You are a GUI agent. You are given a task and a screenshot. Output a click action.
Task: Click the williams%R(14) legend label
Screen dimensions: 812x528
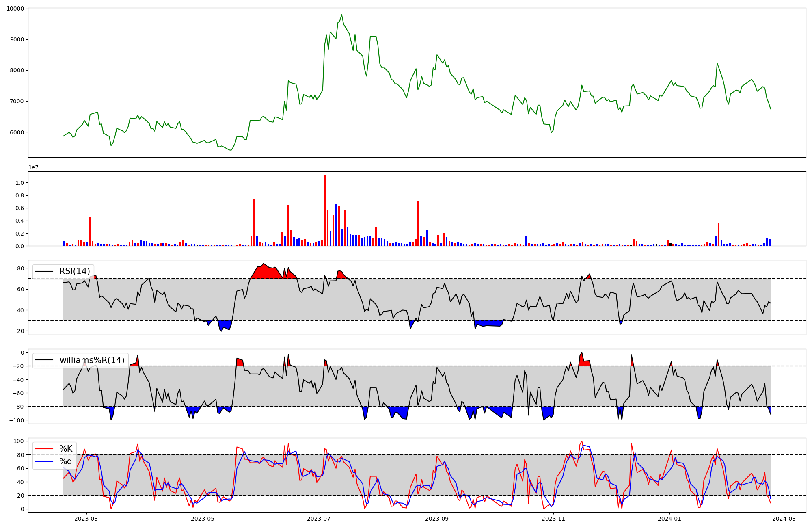tap(92, 360)
